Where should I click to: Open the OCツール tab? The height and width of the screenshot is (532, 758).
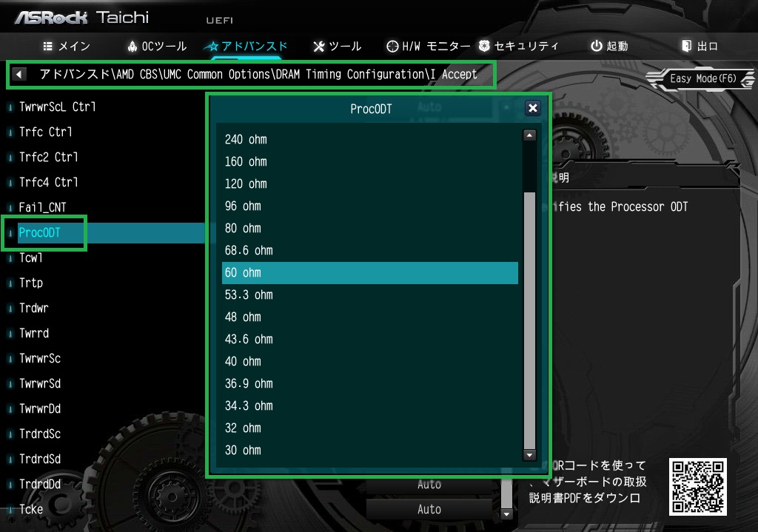point(157,46)
